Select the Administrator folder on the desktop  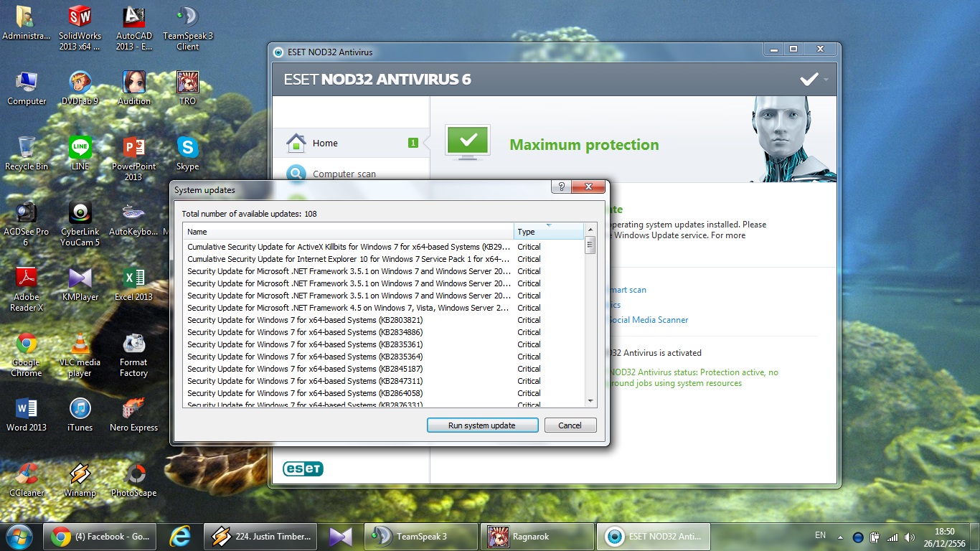pos(27,24)
